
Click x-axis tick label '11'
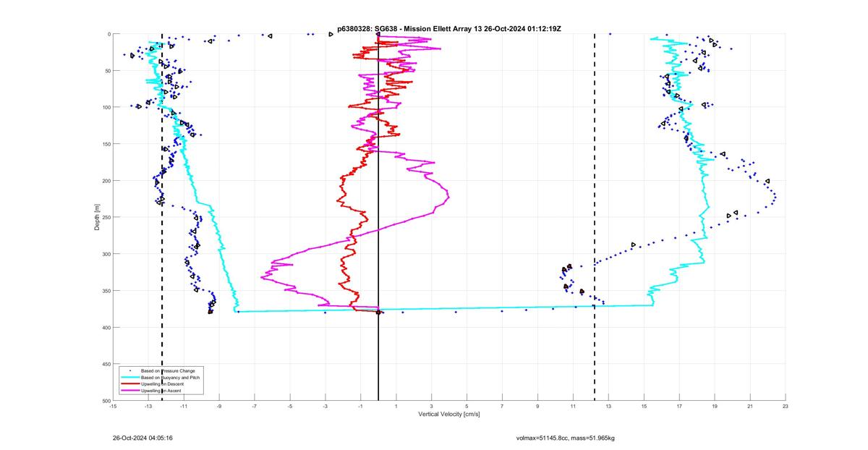point(573,406)
